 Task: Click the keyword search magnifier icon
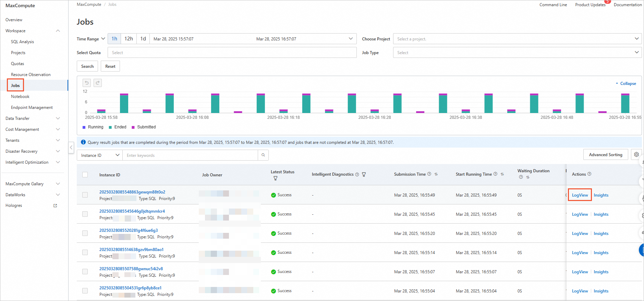pyautogui.click(x=263, y=155)
